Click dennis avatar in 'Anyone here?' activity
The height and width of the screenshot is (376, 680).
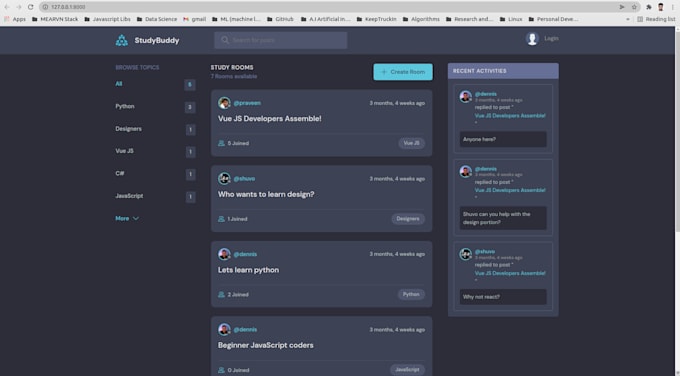tap(466, 96)
